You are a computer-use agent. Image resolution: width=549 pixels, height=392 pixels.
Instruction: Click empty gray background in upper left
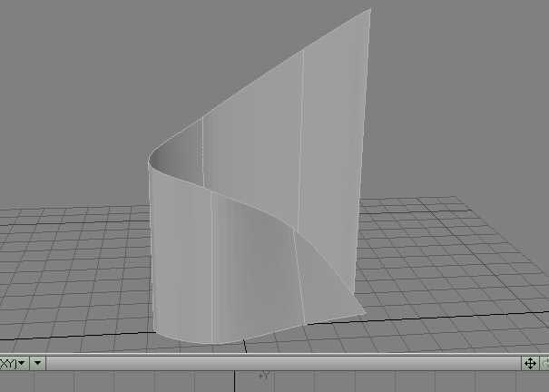(73, 73)
